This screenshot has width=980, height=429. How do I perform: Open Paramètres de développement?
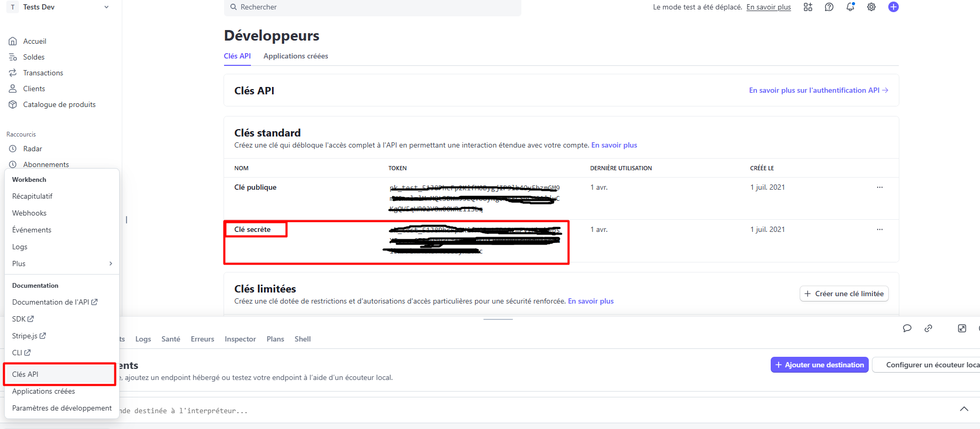[x=62, y=408]
